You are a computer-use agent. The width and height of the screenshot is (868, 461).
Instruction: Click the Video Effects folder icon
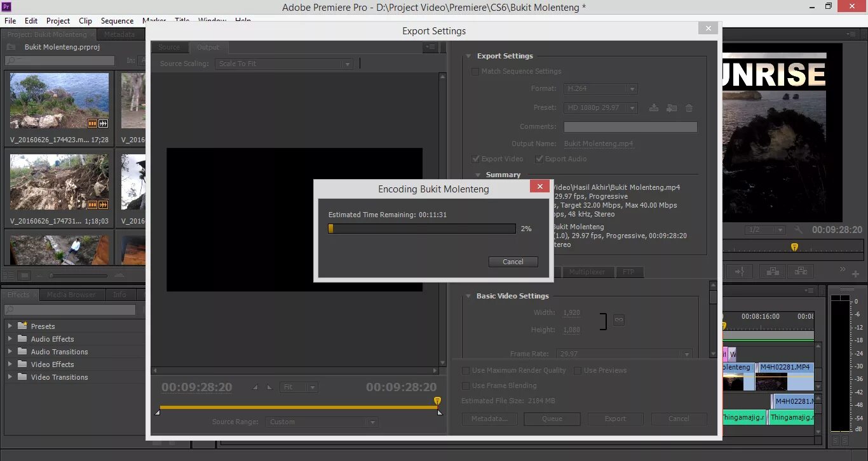(x=22, y=364)
